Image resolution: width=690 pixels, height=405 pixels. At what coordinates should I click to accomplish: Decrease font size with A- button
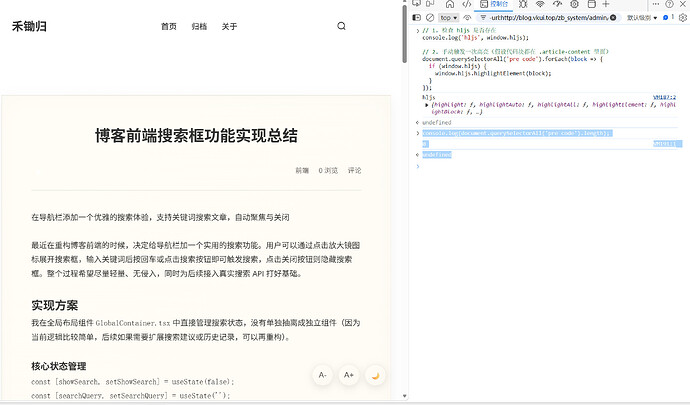pos(322,375)
